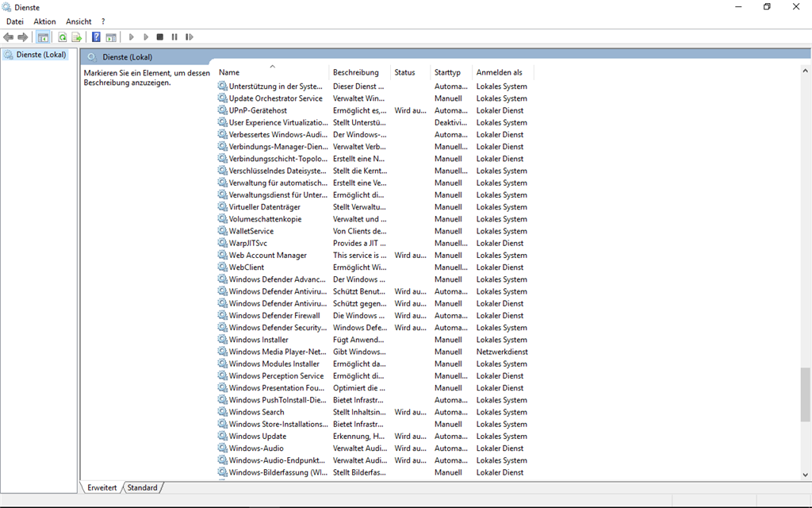Click the gear icon beside Windows Search
812x508 pixels.
(x=222, y=412)
